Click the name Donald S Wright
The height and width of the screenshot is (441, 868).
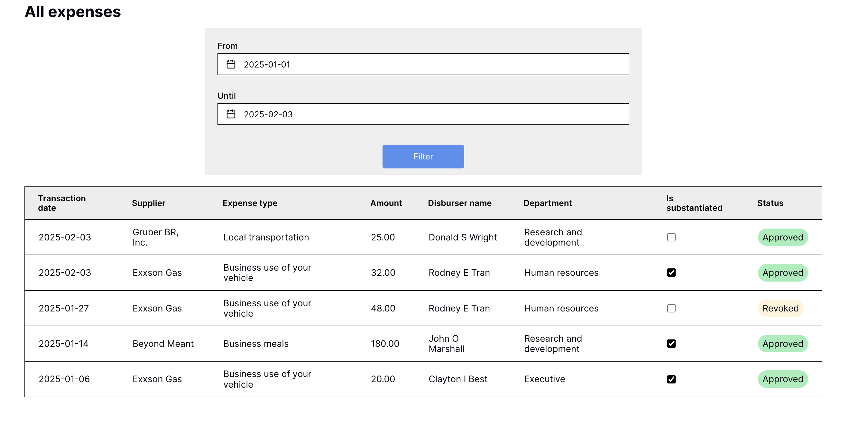coord(463,237)
